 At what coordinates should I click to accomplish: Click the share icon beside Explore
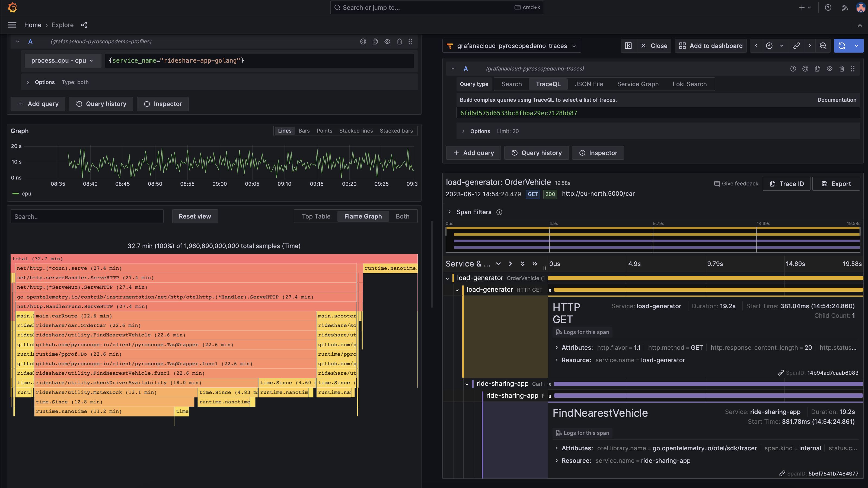(84, 25)
